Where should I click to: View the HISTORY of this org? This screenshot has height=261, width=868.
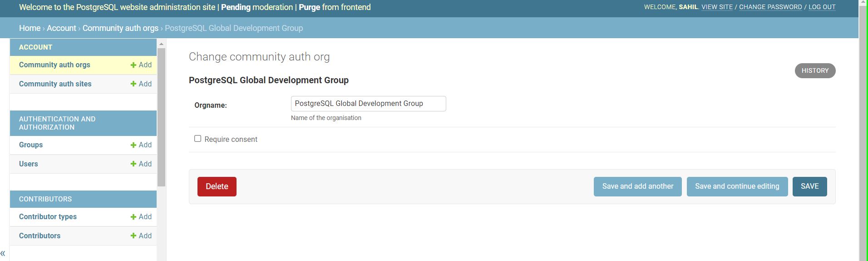[x=814, y=71]
